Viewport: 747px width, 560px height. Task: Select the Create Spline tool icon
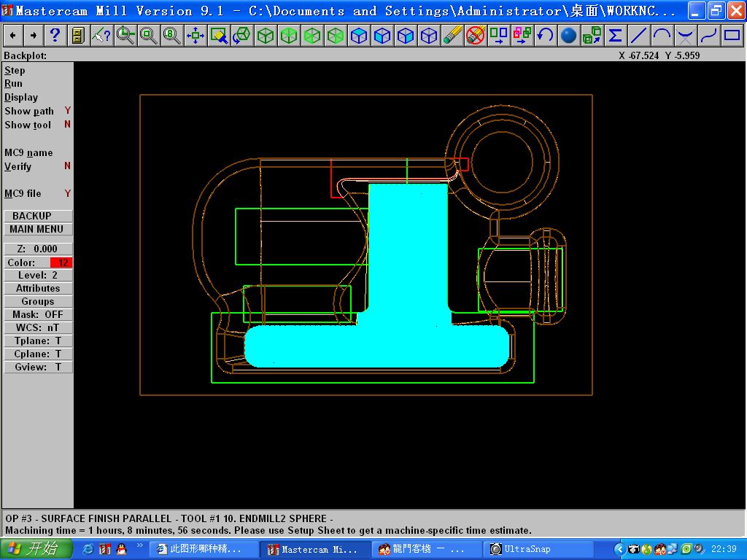tap(708, 35)
